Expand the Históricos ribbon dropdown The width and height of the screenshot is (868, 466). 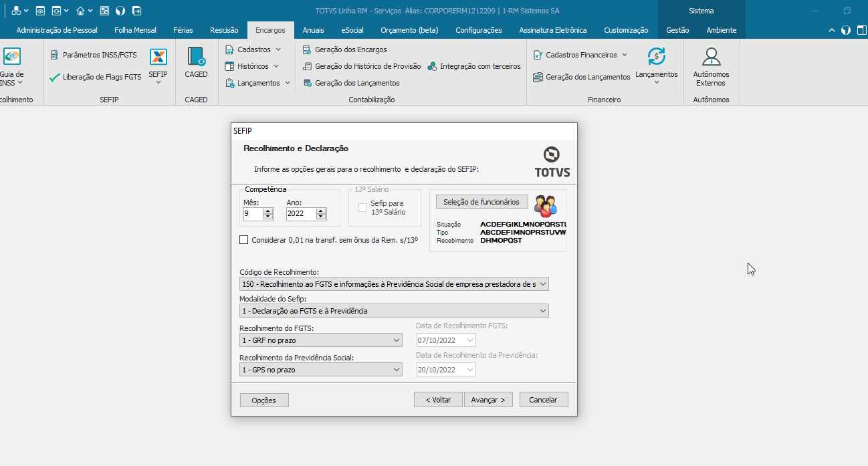(x=276, y=66)
